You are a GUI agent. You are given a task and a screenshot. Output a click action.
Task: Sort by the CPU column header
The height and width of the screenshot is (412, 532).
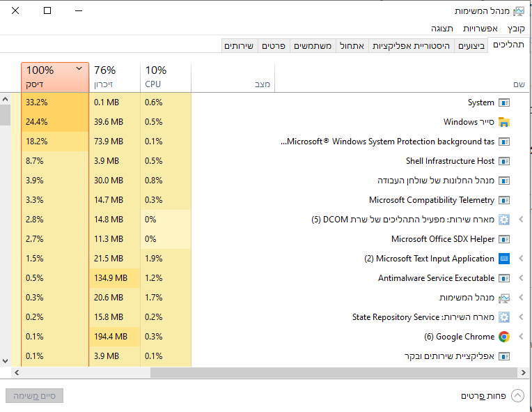point(166,77)
